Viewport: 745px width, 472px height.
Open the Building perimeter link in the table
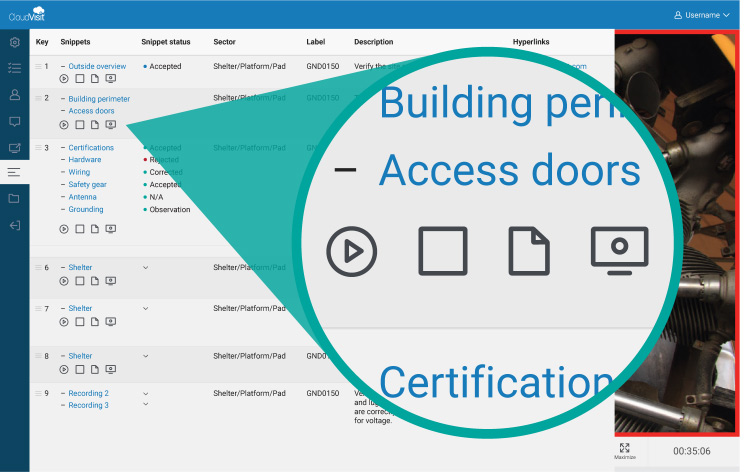pos(99,99)
